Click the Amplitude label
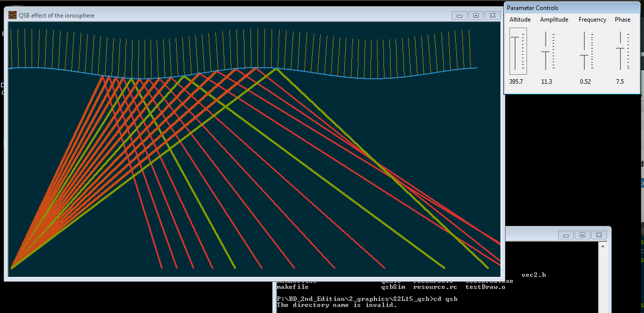 (554, 20)
